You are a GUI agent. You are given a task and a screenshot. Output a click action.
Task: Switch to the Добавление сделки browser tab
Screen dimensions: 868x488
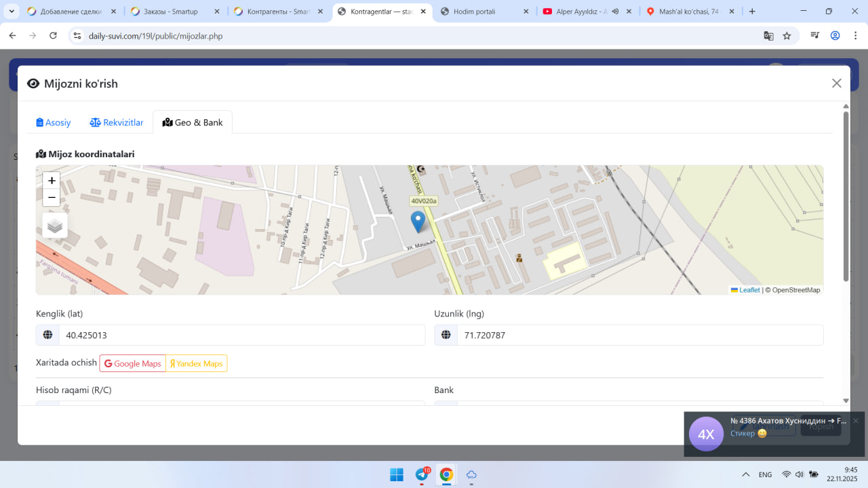pos(71,12)
